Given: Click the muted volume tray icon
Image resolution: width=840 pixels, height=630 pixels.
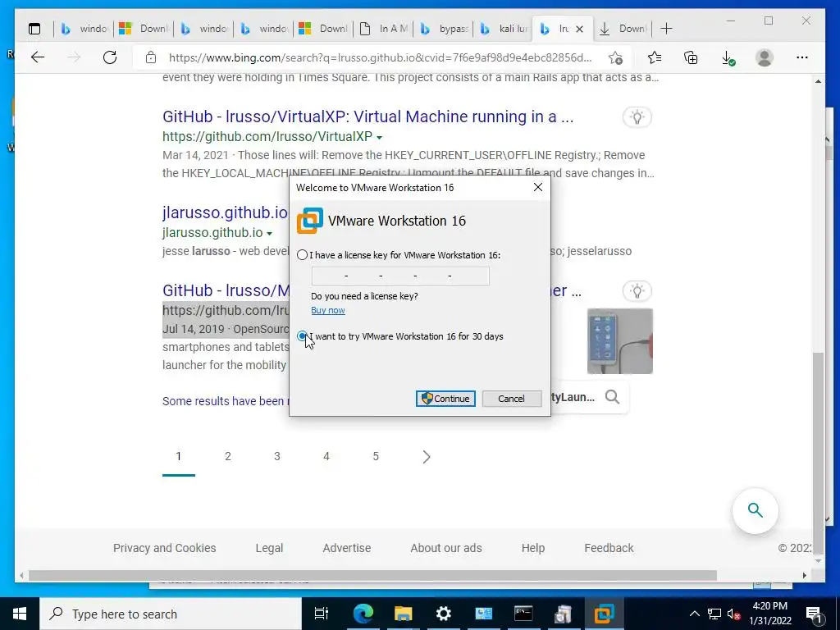Looking at the screenshot, I should coord(734,614).
